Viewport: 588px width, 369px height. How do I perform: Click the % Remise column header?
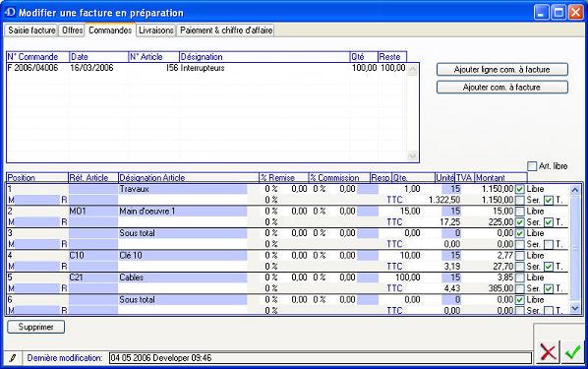point(284,177)
